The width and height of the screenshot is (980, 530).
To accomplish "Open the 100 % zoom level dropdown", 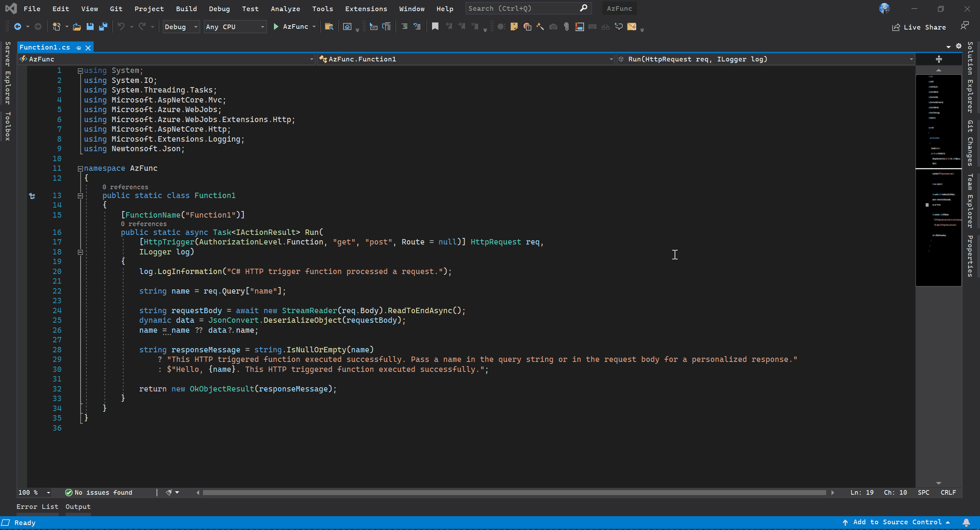I will coord(35,492).
